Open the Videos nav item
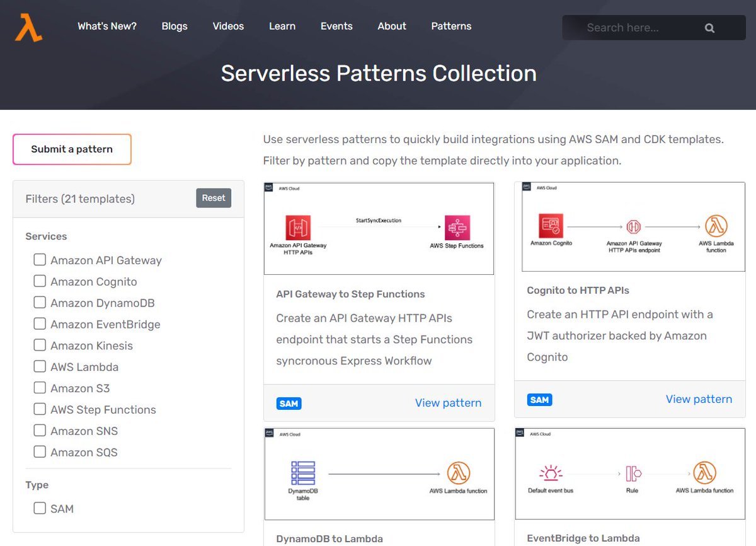This screenshot has height=546, width=756. [x=228, y=26]
